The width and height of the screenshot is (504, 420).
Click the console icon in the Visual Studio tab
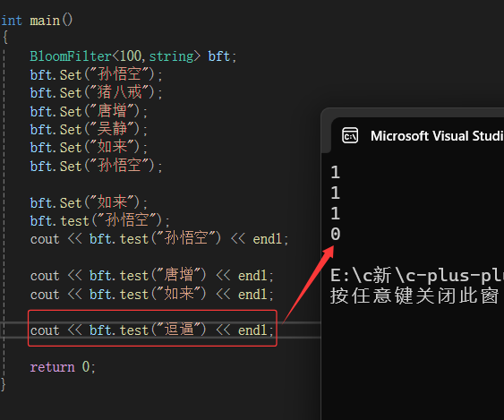350,136
